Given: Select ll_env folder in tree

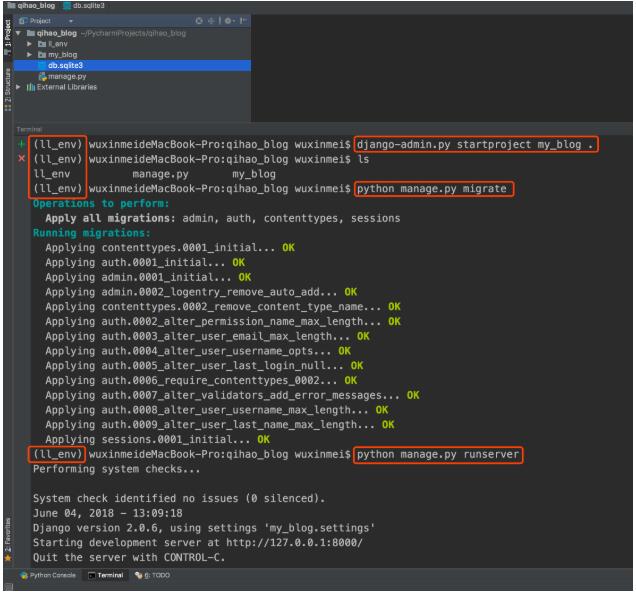Looking at the screenshot, I should coord(58,44).
